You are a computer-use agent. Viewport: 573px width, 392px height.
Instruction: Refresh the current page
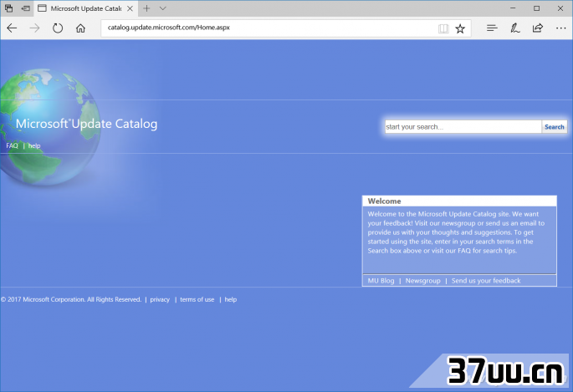pyautogui.click(x=58, y=28)
